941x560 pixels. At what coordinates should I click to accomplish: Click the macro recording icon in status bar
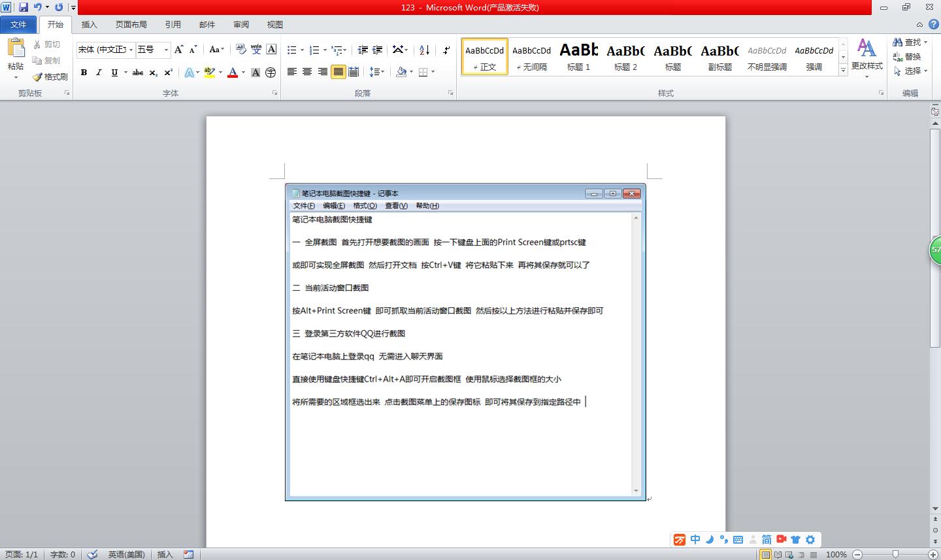pos(188,554)
